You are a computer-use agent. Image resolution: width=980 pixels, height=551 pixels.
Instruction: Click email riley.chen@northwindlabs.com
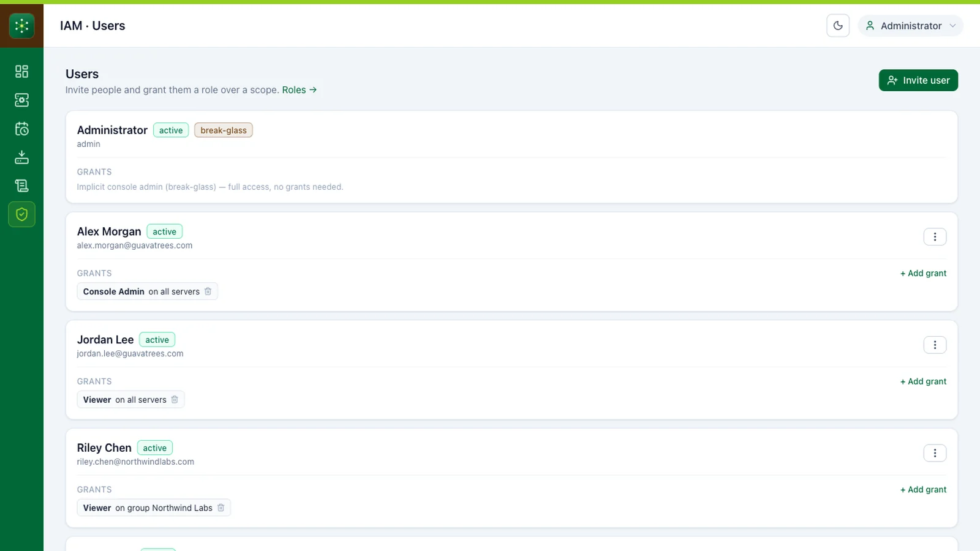pyautogui.click(x=135, y=462)
